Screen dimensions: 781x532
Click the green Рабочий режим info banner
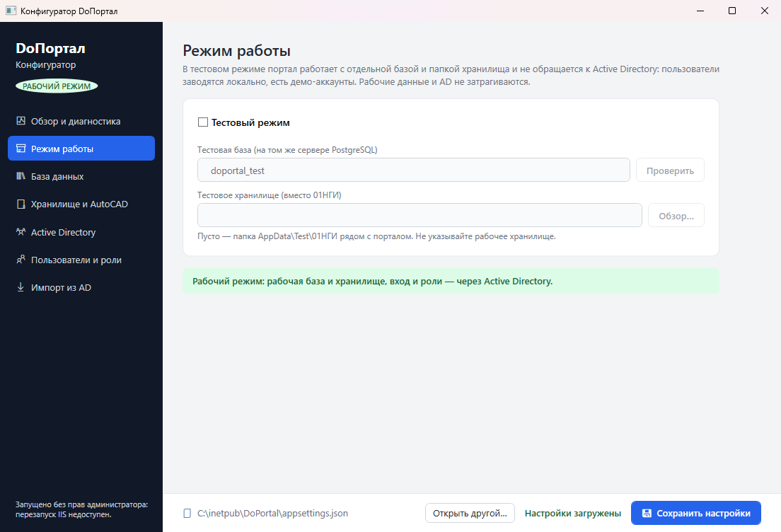tap(451, 281)
